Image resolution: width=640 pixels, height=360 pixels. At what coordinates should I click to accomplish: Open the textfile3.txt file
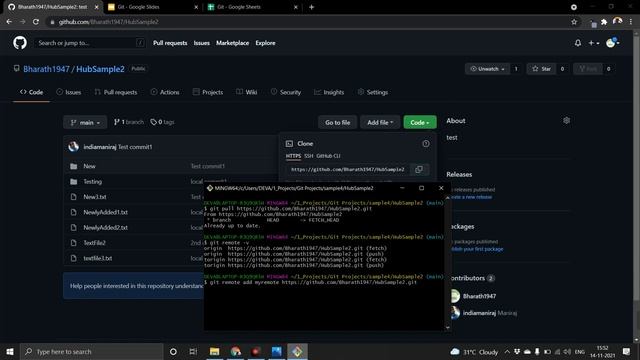point(98,258)
